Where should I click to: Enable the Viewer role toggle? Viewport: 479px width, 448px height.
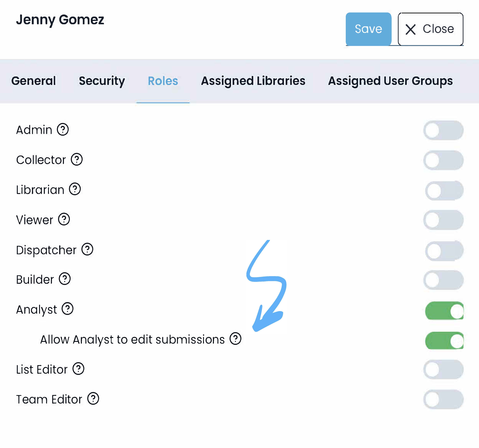pyautogui.click(x=443, y=220)
